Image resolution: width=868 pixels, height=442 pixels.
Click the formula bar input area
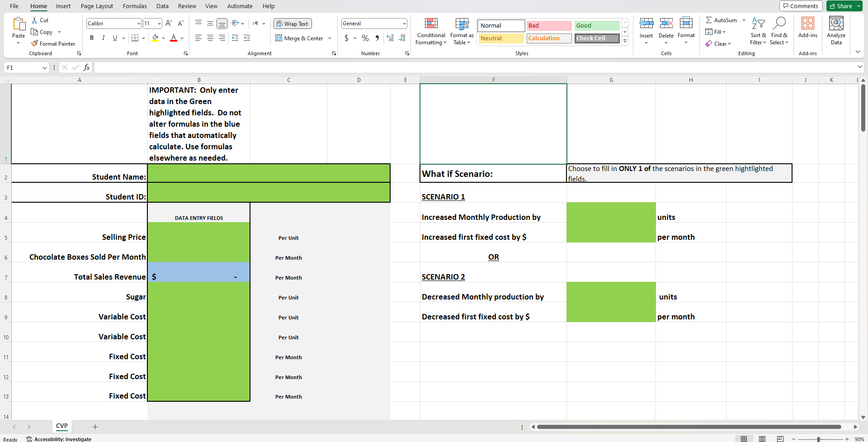click(475, 67)
